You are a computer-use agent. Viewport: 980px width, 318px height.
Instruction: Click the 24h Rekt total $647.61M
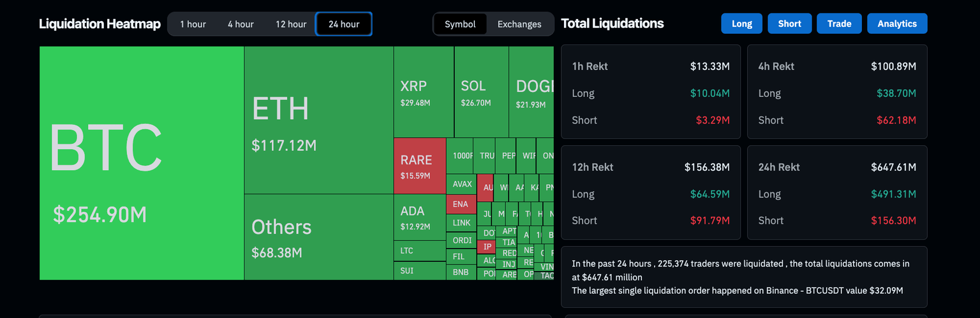click(x=893, y=167)
